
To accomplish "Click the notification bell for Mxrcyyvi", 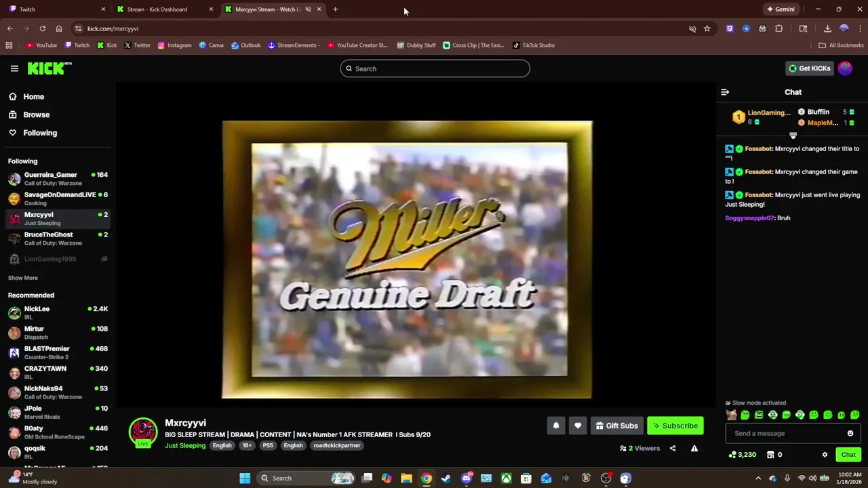I will [556, 426].
